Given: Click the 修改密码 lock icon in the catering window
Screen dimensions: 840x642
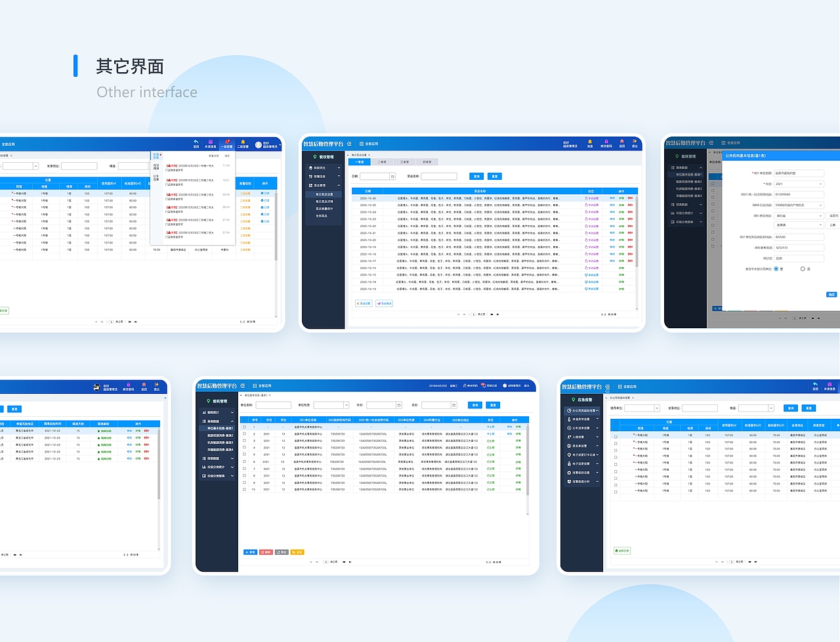Looking at the screenshot, I should [x=606, y=142].
